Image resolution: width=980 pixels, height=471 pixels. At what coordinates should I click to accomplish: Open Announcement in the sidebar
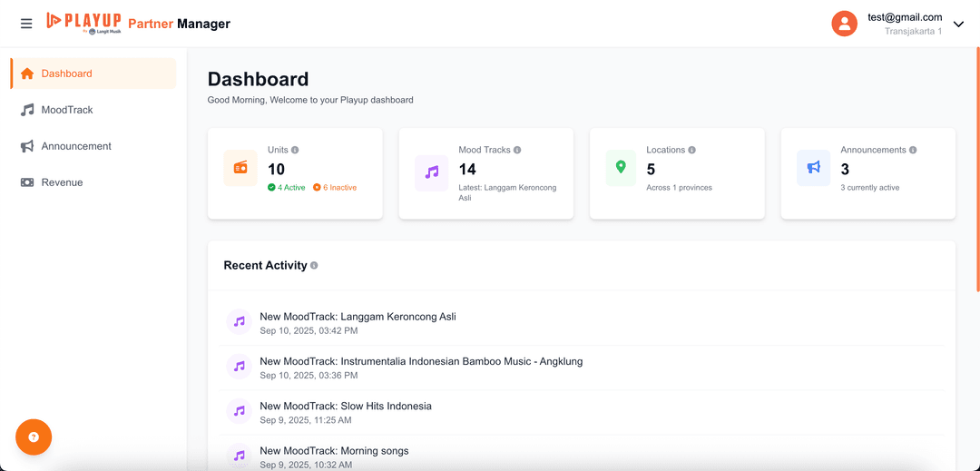tap(93, 146)
